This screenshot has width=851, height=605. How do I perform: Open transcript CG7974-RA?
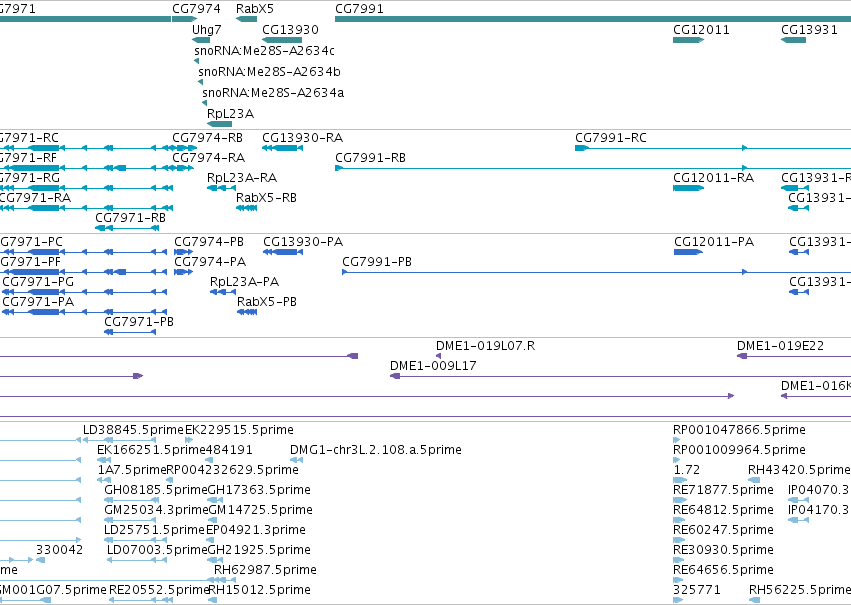[208, 158]
